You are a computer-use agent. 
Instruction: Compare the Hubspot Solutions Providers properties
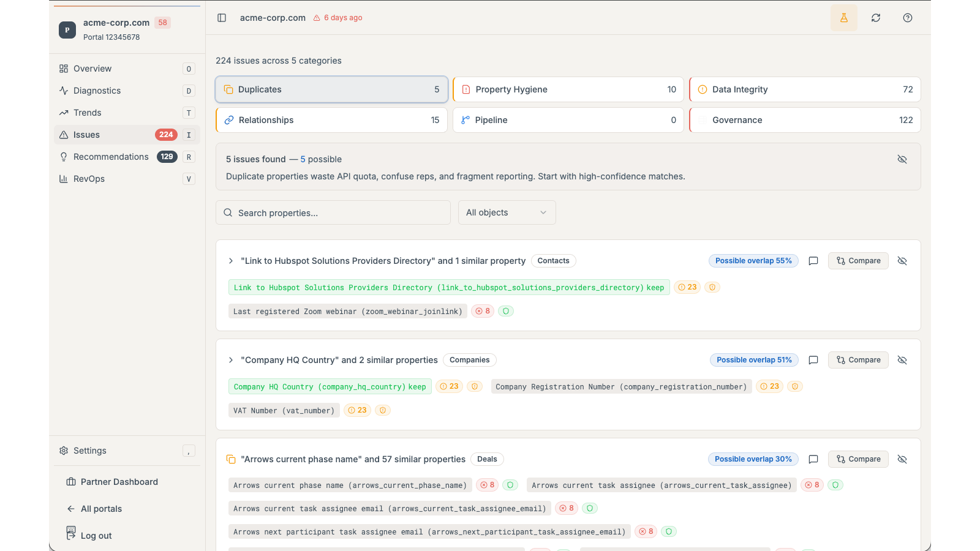click(858, 261)
